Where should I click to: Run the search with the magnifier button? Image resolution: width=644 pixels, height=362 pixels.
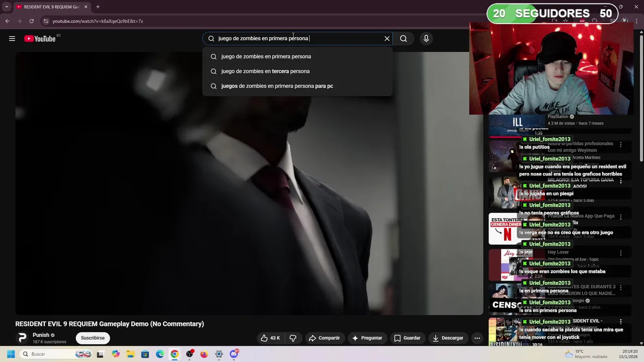[404, 39]
